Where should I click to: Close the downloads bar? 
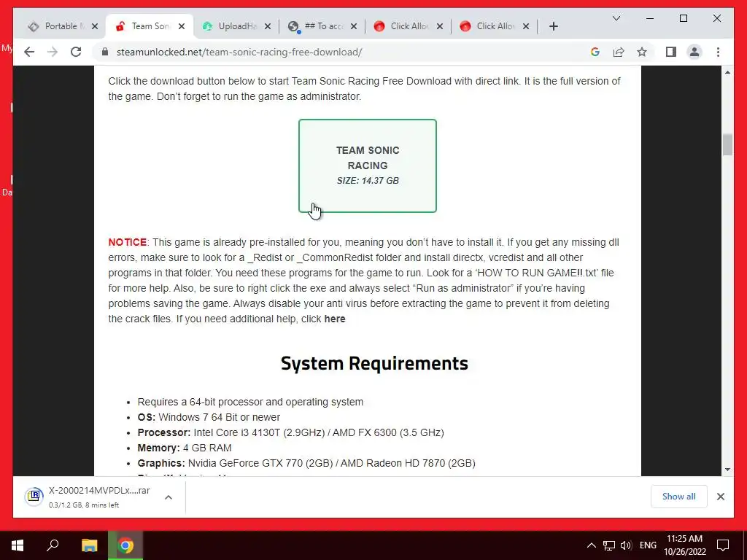pos(720,497)
